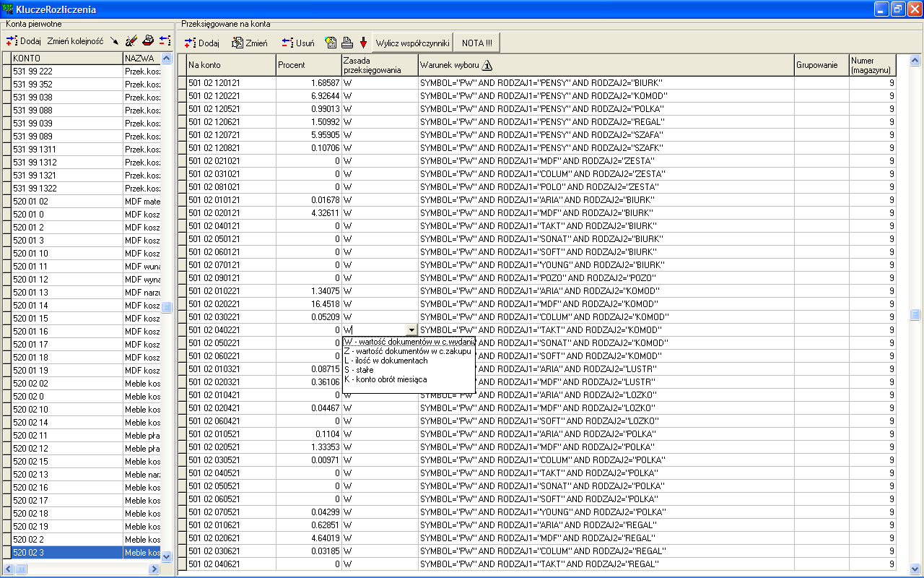924x578 pixels.
Task: Click left list horizontal scrollbar left arrow
Action: (9, 569)
